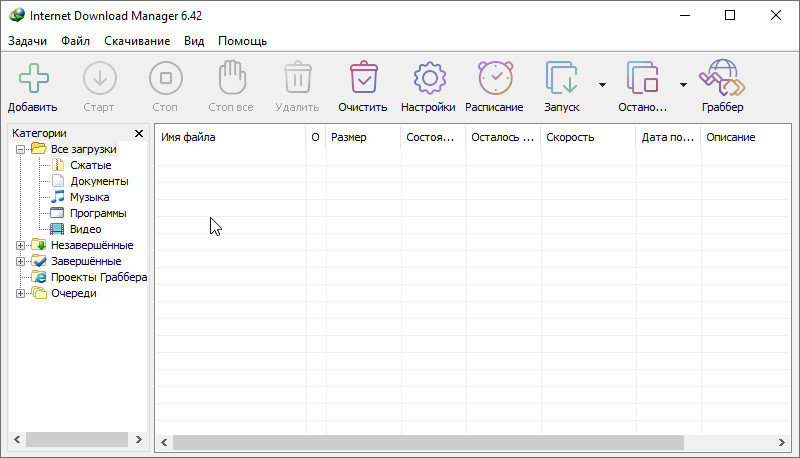Select the Музыка category

coord(89,197)
